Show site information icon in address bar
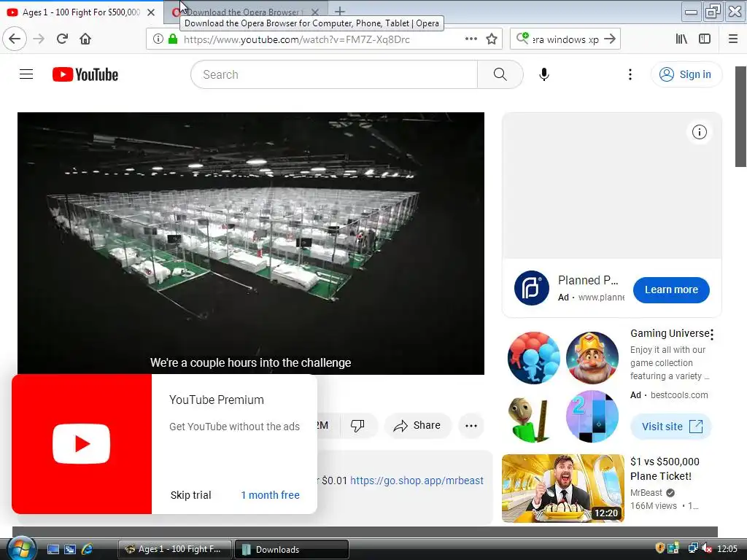 click(x=158, y=39)
